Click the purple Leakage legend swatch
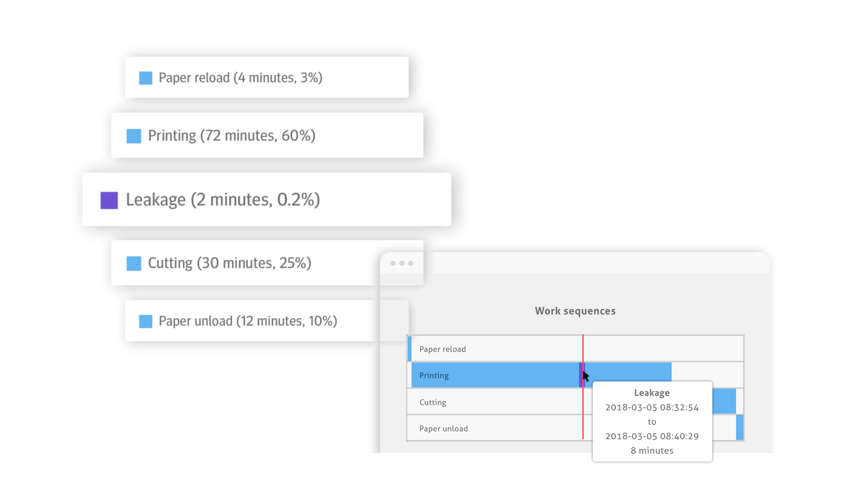The height and width of the screenshot is (504, 855). [x=109, y=200]
